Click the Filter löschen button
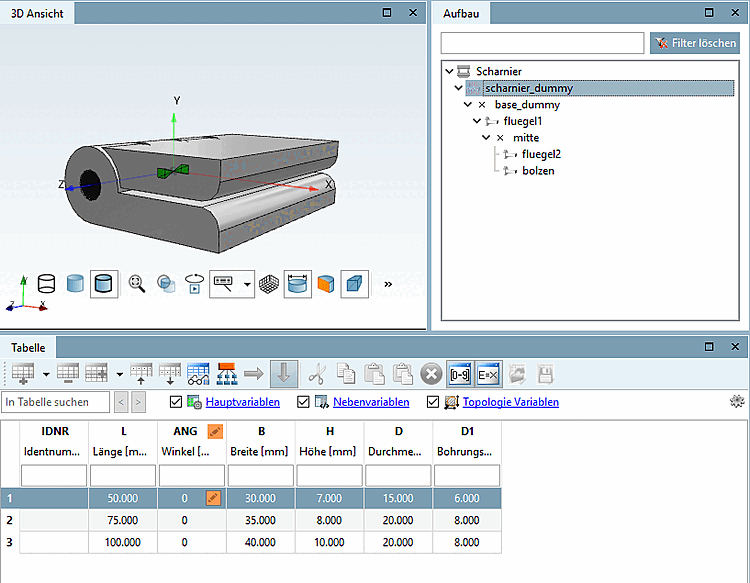Screen dimensions: 750x583 694,43
